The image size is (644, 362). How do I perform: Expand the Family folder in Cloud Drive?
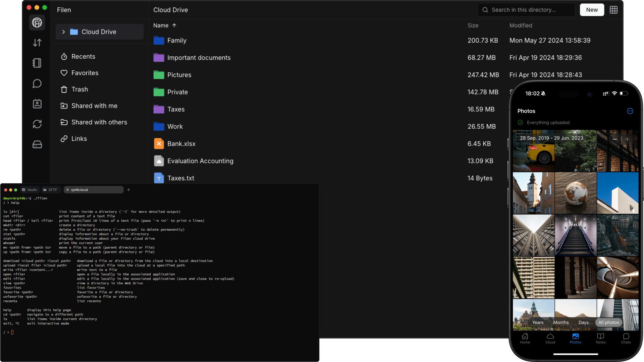tap(176, 40)
